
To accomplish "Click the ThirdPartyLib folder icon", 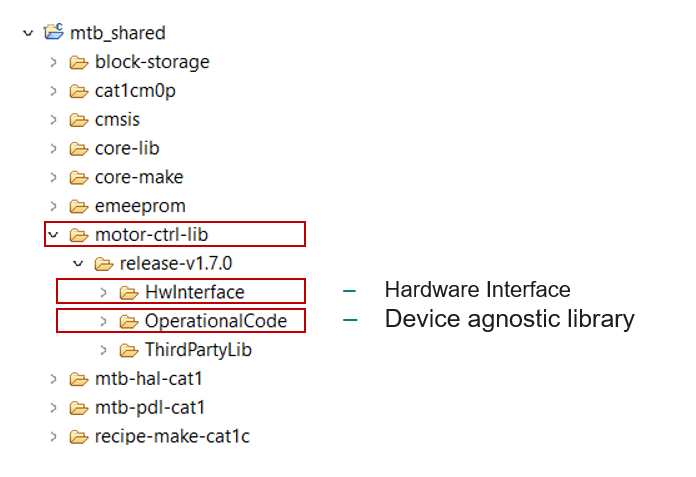I will [x=129, y=350].
